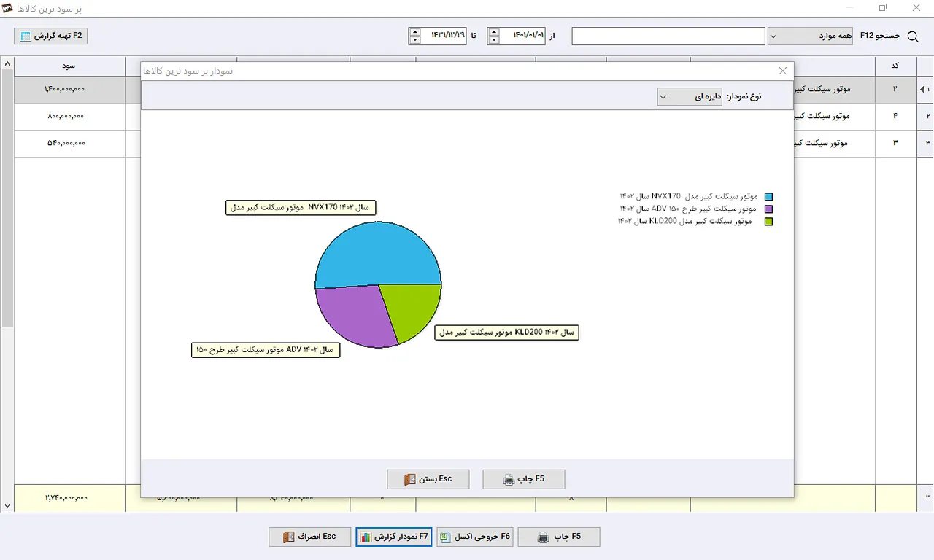Click Esc بستن to close the chart
Screen dimensions: 934x560
click(428, 479)
